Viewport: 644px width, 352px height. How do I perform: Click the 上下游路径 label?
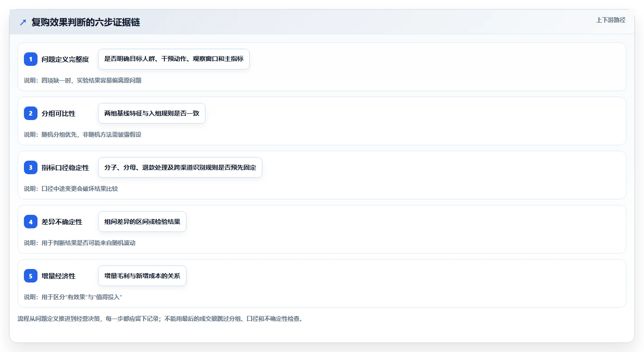pyautogui.click(x=611, y=20)
